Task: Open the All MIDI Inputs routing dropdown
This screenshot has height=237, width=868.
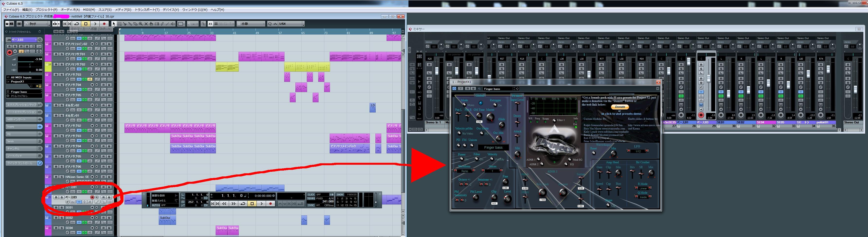Action: click(x=24, y=78)
